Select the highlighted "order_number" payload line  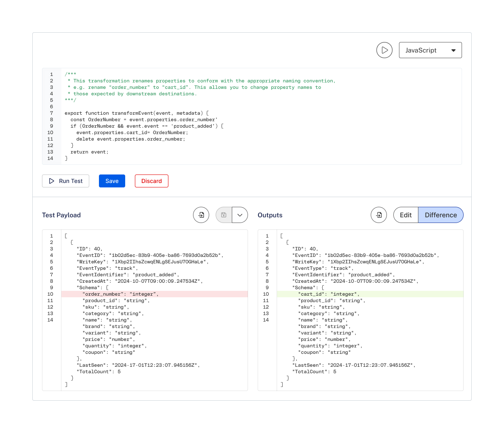[x=154, y=294]
